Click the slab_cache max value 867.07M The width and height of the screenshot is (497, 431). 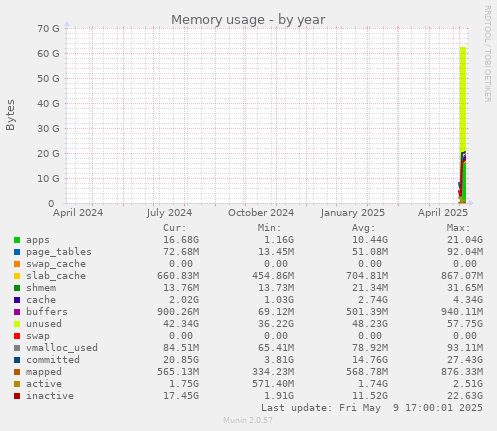coord(462,276)
